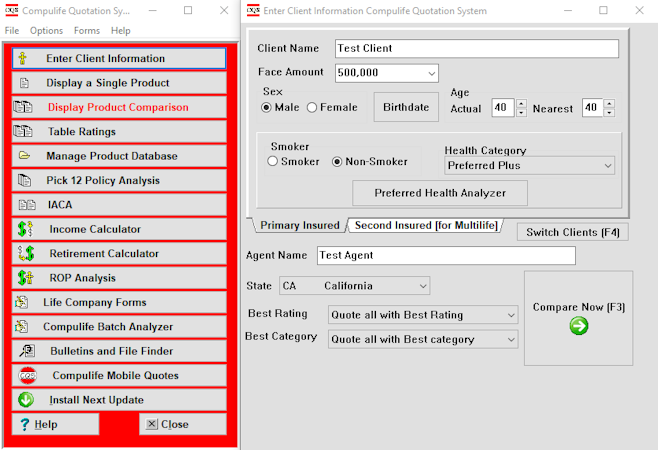The height and width of the screenshot is (450, 658).
Task: Open the Health Category dropdown
Action: click(x=608, y=166)
